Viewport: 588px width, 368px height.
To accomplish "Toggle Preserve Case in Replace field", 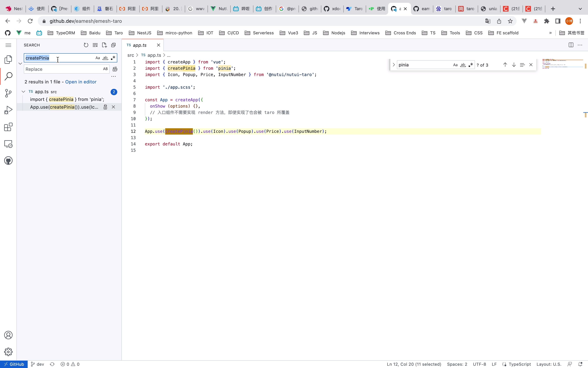I will point(106,69).
